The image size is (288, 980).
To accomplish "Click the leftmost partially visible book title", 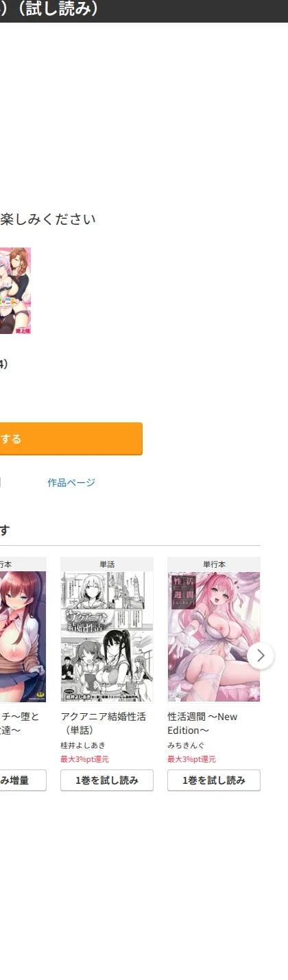I will [20, 724].
